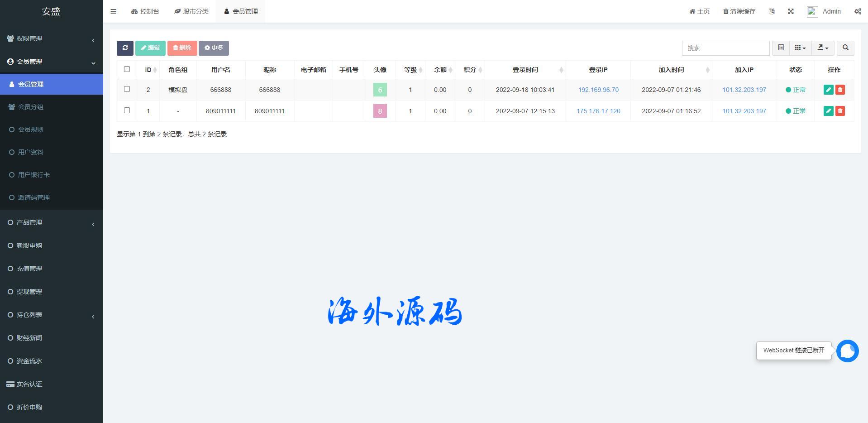Tick the checkbox for row ID 2

tap(127, 89)
